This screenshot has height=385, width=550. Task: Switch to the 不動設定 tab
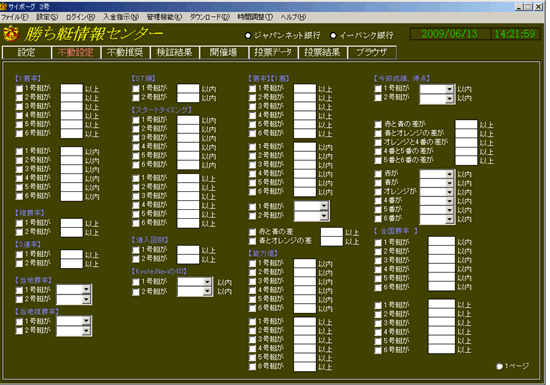(x=76, y=53)
